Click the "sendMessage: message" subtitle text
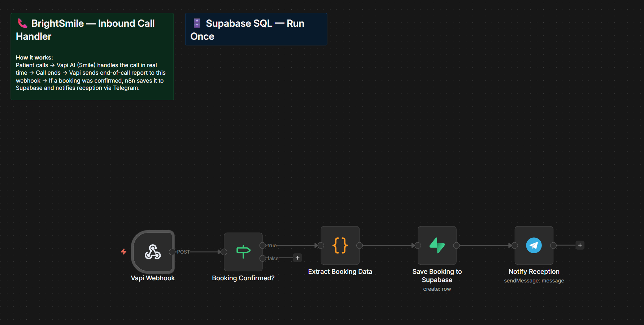The image size is (644, 325). 534,281
